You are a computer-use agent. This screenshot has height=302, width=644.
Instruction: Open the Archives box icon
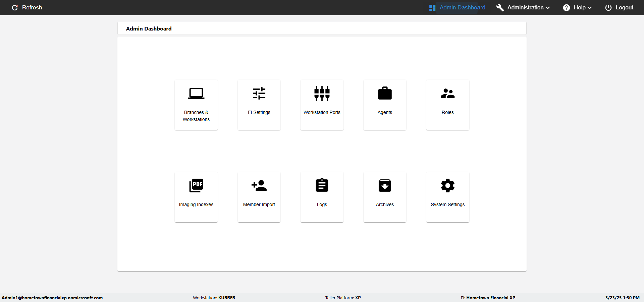[x=385, y=185]
